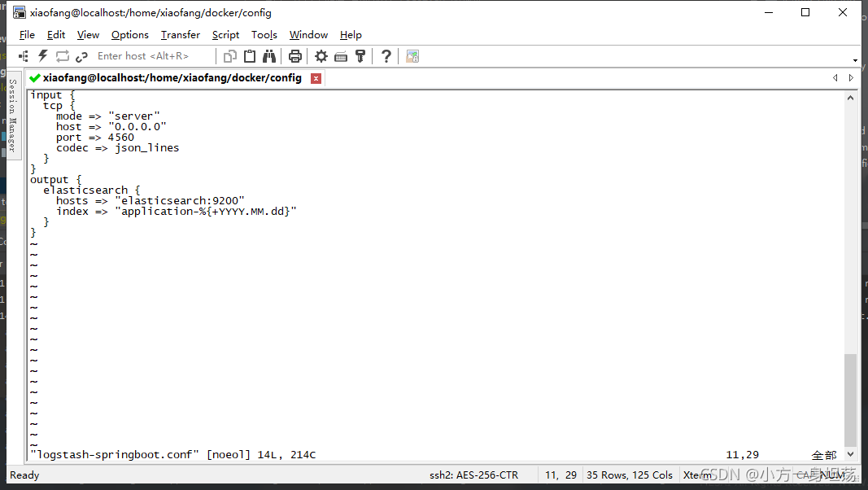The image size is (868, 490).
Task: Click the status bar '11, 29' cursor position
Action: point(560,475)
